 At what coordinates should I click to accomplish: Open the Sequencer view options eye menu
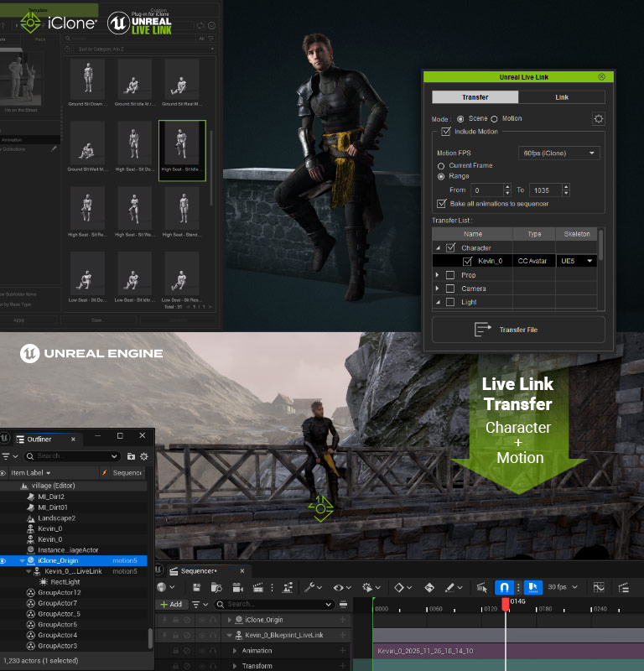(x=344, y=588)
